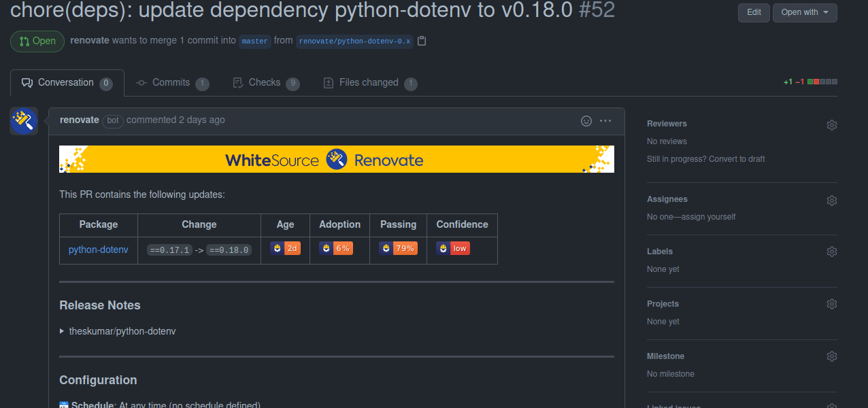Screen dimensions: 868x408
Task: Switch to the Checks tab
Action: [266, 83]
